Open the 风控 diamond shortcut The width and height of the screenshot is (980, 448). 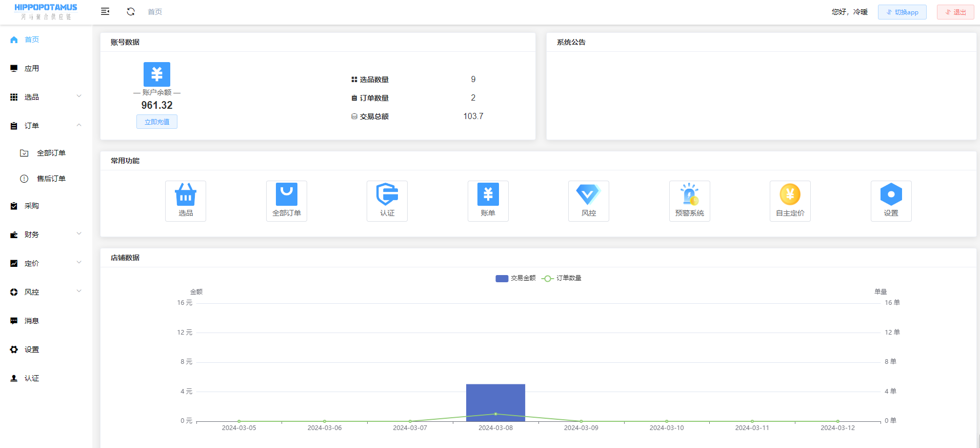click(x=589, y=201)
